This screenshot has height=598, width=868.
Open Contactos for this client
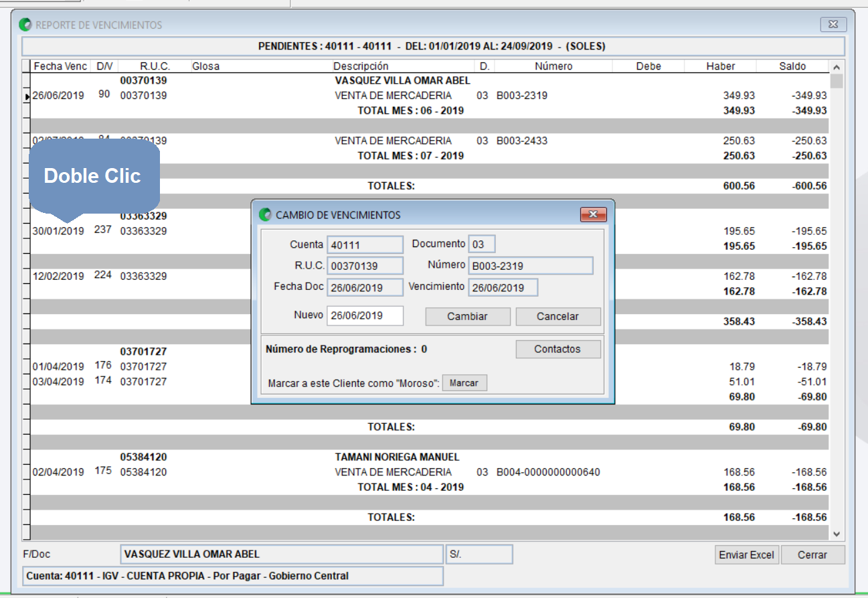click(558, 349)
